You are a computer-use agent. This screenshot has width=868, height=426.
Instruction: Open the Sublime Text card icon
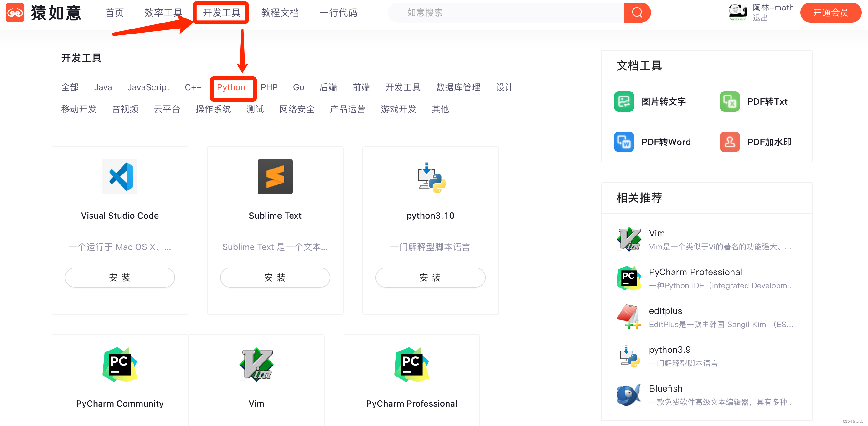(275, 176)
